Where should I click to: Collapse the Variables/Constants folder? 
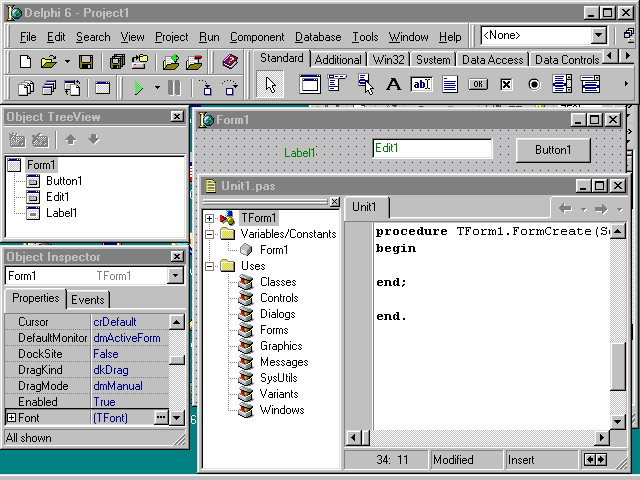209,234
